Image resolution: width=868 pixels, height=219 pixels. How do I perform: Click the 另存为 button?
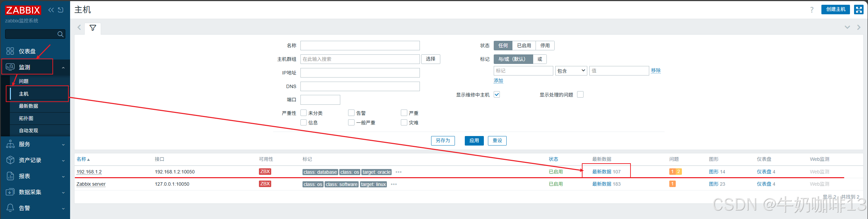[x=443, y=140]
